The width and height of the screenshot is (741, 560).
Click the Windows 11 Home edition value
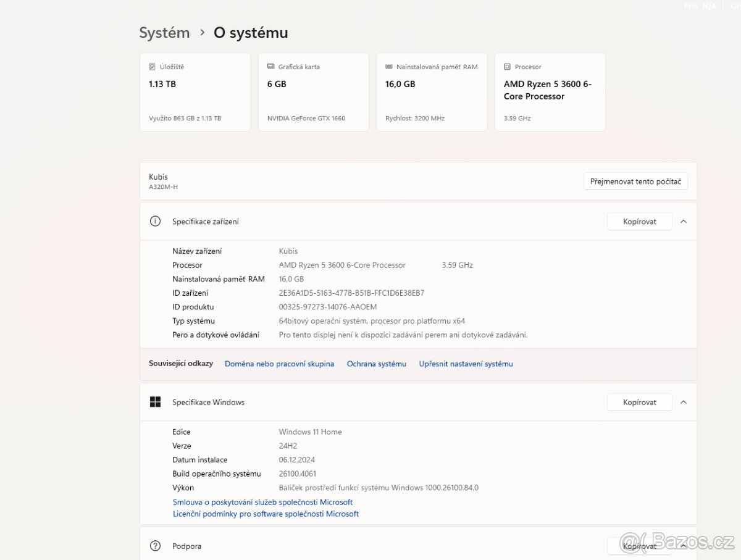pyautogui.click(x=310, y=432)
